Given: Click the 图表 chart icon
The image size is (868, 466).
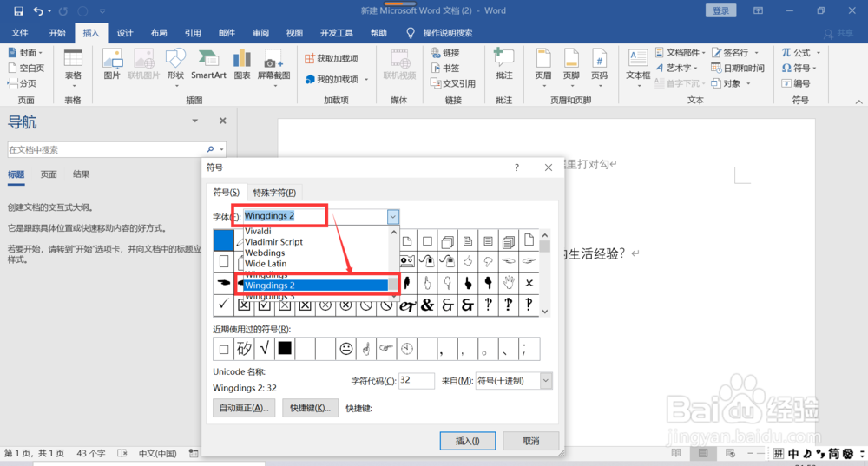Looking at the screenshot, I should pos(242,65).
